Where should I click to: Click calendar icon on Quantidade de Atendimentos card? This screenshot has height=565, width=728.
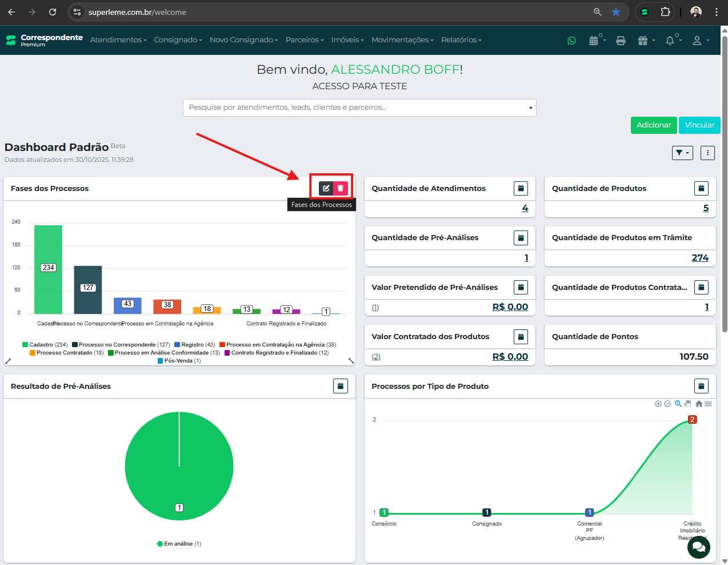[521, 188]
